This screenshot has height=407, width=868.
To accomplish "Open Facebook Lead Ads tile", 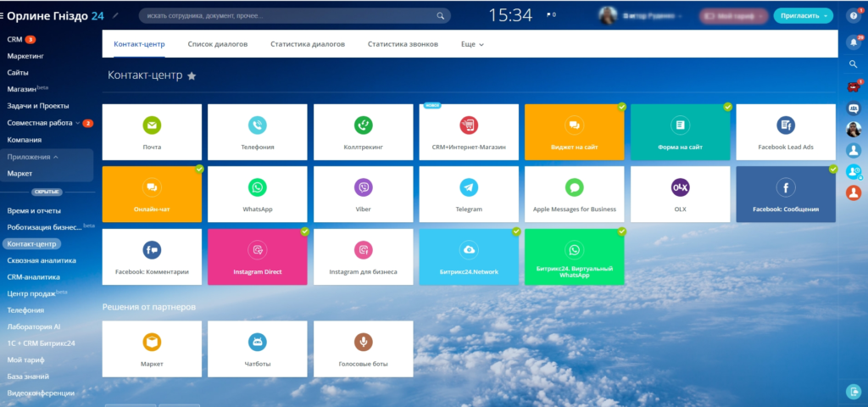I will point(786,131).
